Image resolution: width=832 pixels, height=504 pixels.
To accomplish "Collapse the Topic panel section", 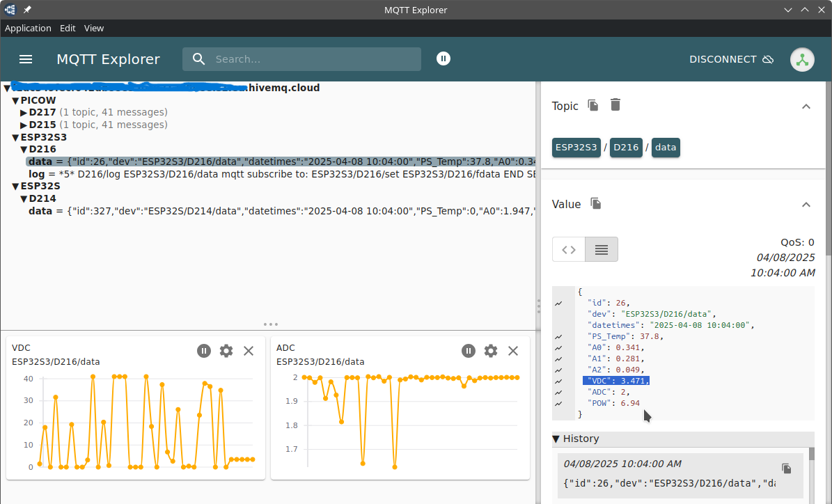I will pyautogui.click(x=806, y=107).
